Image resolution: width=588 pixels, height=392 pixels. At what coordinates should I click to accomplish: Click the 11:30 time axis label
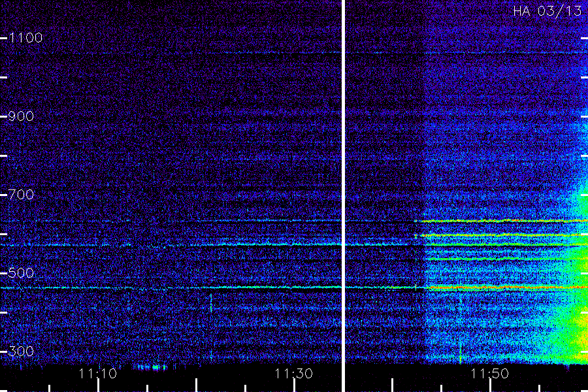(293, 374)
